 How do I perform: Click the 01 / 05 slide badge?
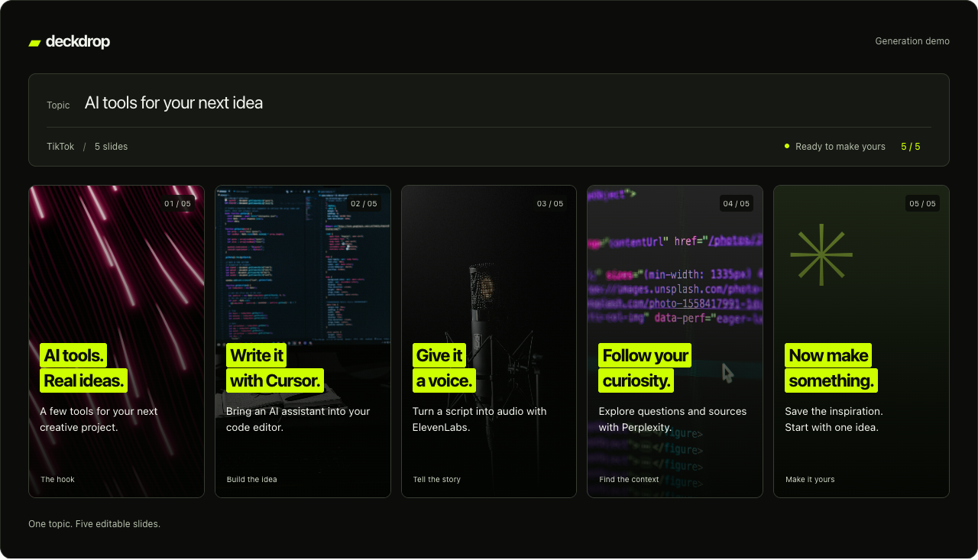coord(177,204)
